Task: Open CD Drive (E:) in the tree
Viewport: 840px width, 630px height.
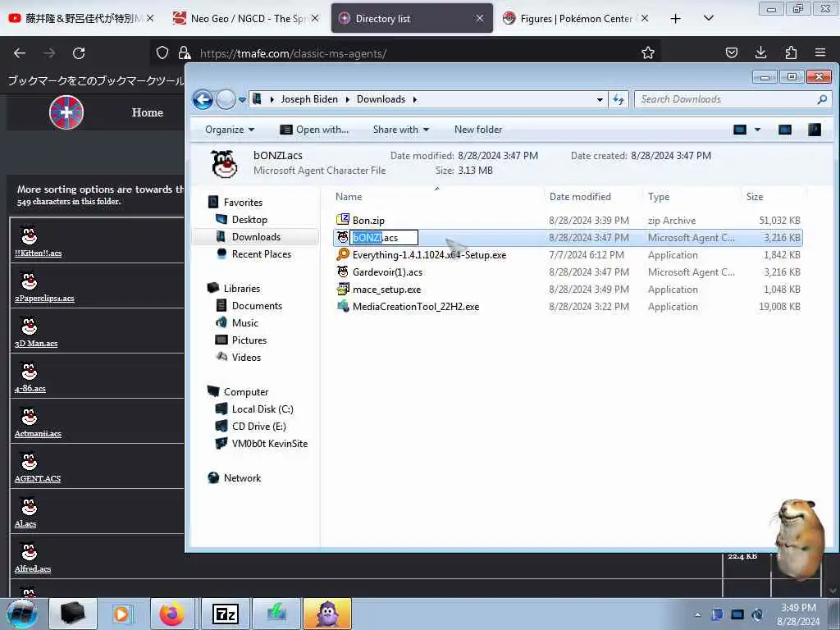Action: (258, 426)
